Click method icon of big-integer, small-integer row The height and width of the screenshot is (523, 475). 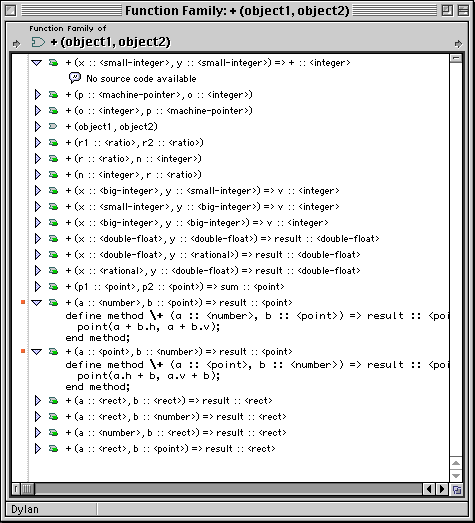tap(53, 190)
